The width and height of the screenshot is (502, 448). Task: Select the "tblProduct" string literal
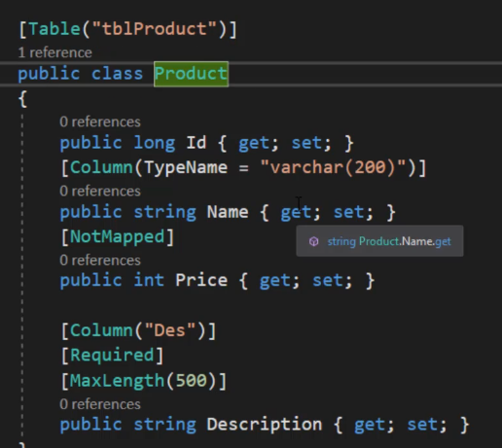(155, 29)
